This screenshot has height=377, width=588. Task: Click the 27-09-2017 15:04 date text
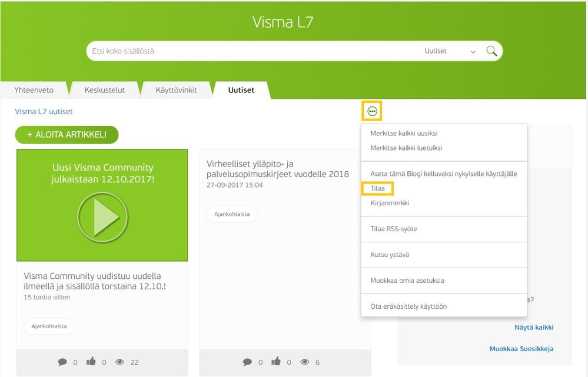coord(235,185)
